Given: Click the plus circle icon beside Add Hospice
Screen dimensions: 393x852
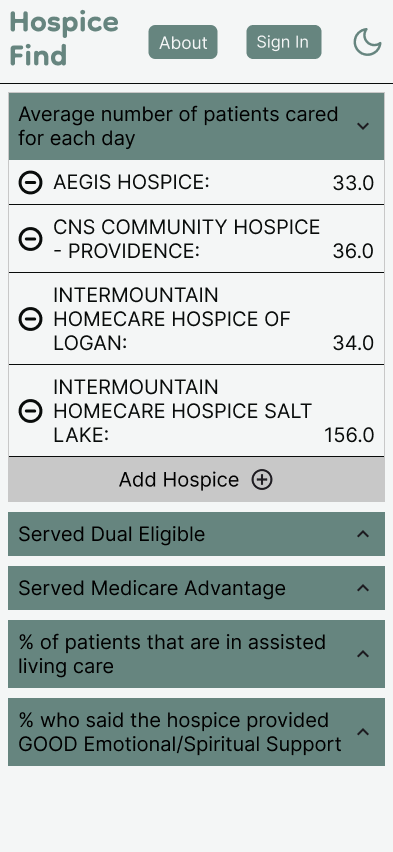Looking at the screenshot, I should tap(262, 480).
